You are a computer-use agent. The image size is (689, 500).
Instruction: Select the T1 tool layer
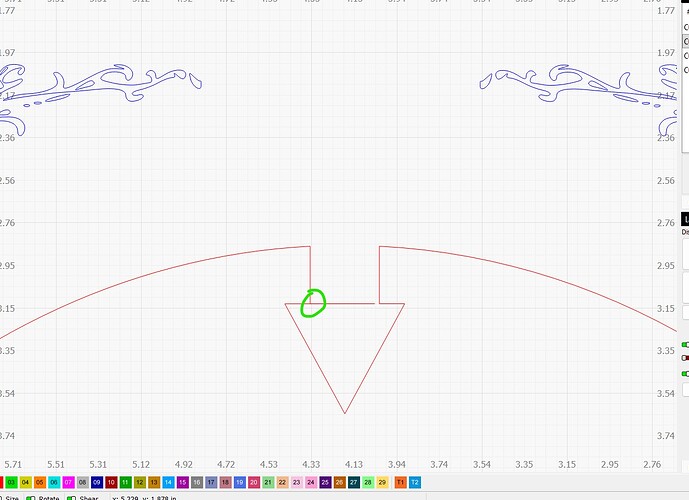coord(400,482)
